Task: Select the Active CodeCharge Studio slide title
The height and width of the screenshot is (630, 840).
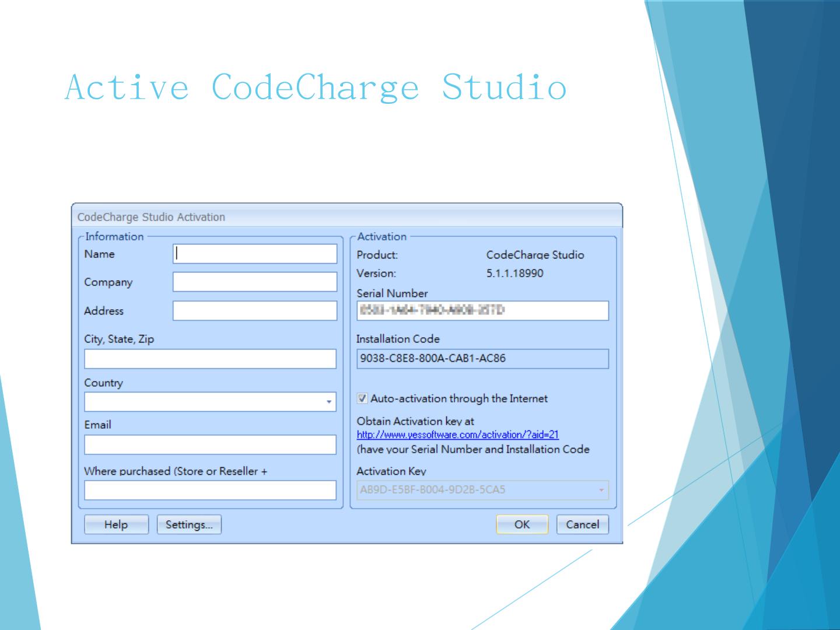Action: 316,87
